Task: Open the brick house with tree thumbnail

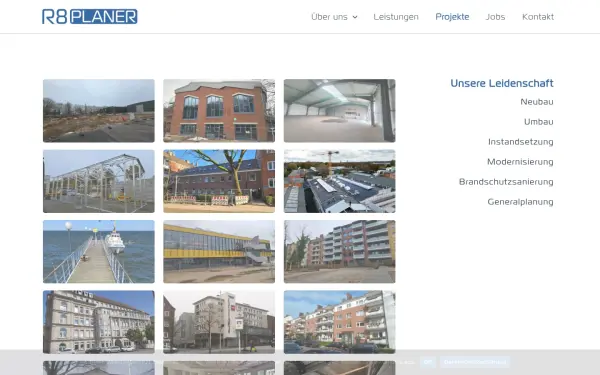Action: pos(219,181)
